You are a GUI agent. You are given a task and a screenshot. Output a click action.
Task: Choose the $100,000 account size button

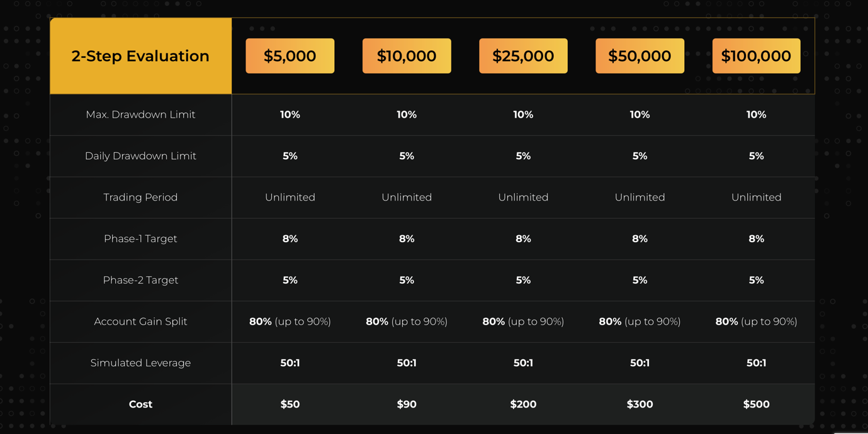coord(756,56)
